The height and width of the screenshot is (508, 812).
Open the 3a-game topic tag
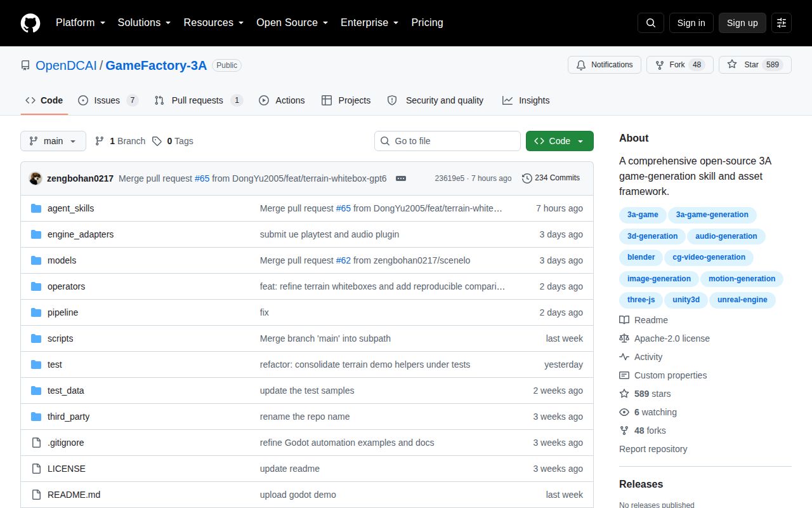(643, 215)
